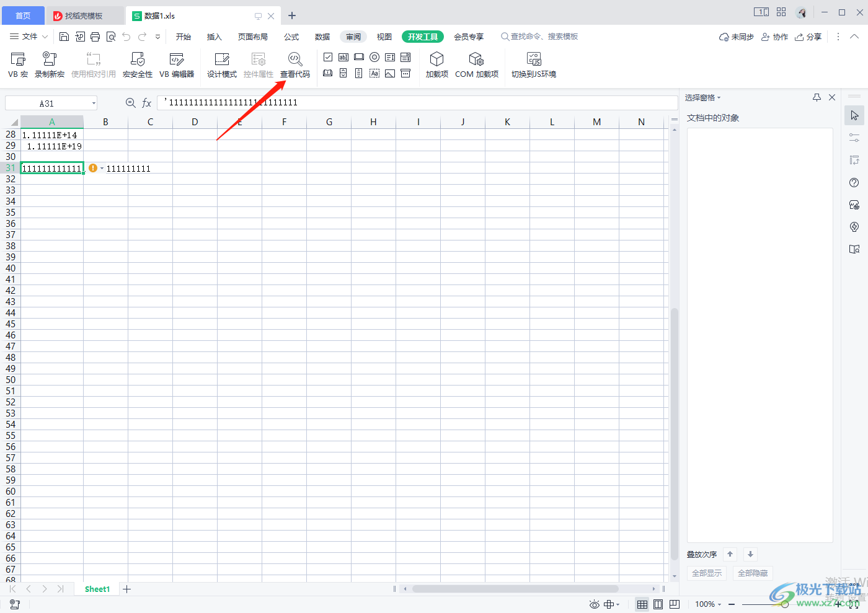Open 会员专享 tab
The width and height of the screenshot is (868, 613).
(x=469, y=37)
